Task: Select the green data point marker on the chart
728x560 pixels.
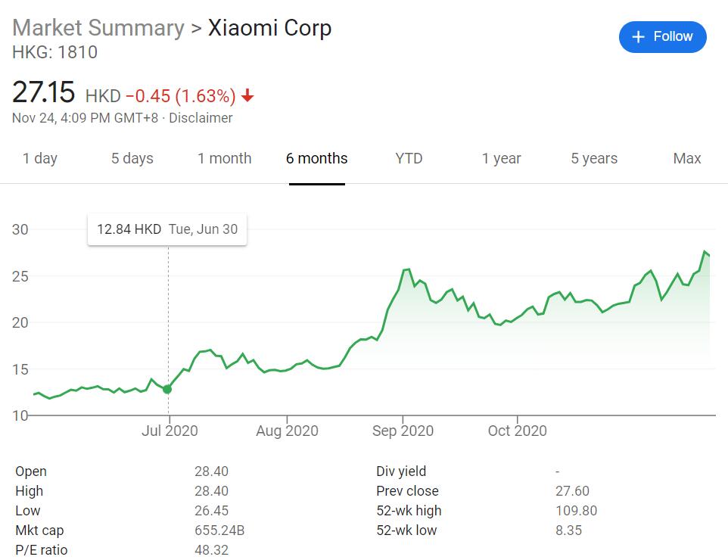Action: [166, 389]
